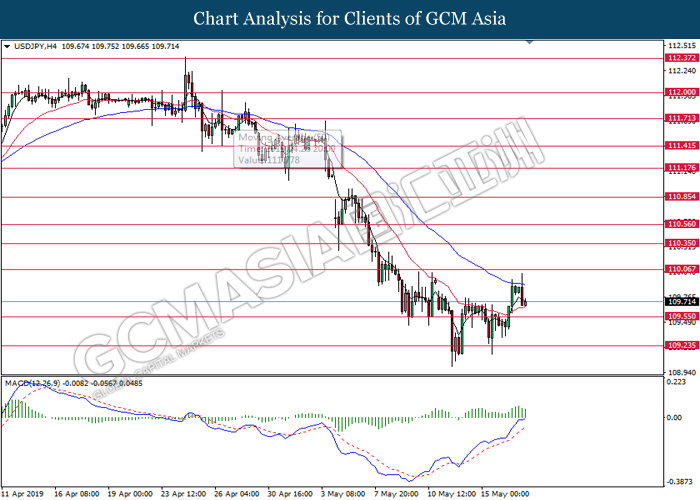
Task: Open the USDJPY,H4 chart dropdown arrow
Action: click(x=7, y=46)
